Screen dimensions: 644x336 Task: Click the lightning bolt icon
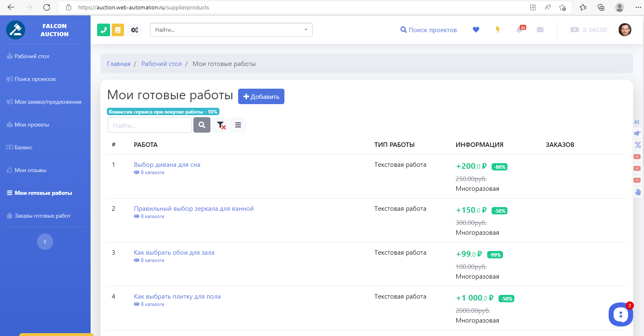point(498,30)
